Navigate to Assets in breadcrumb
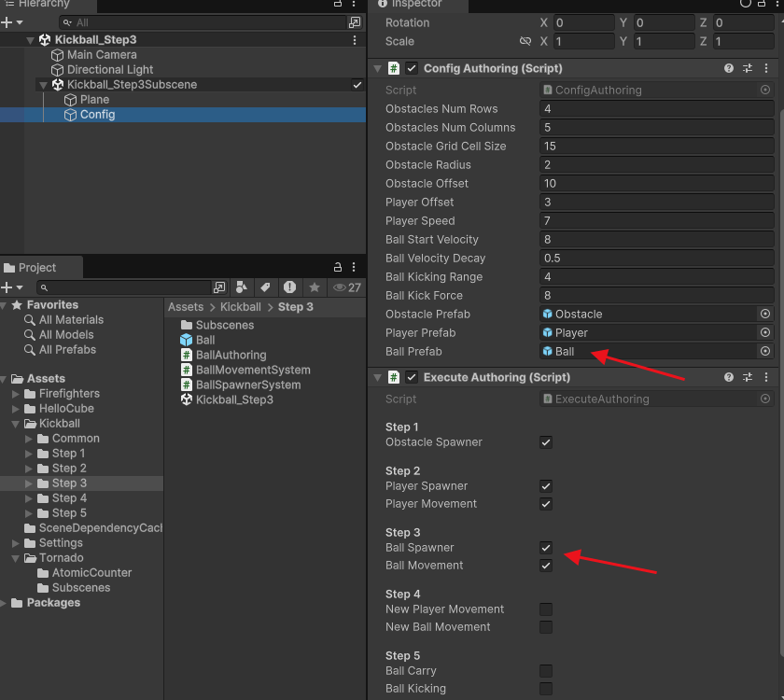 [186, 307]
